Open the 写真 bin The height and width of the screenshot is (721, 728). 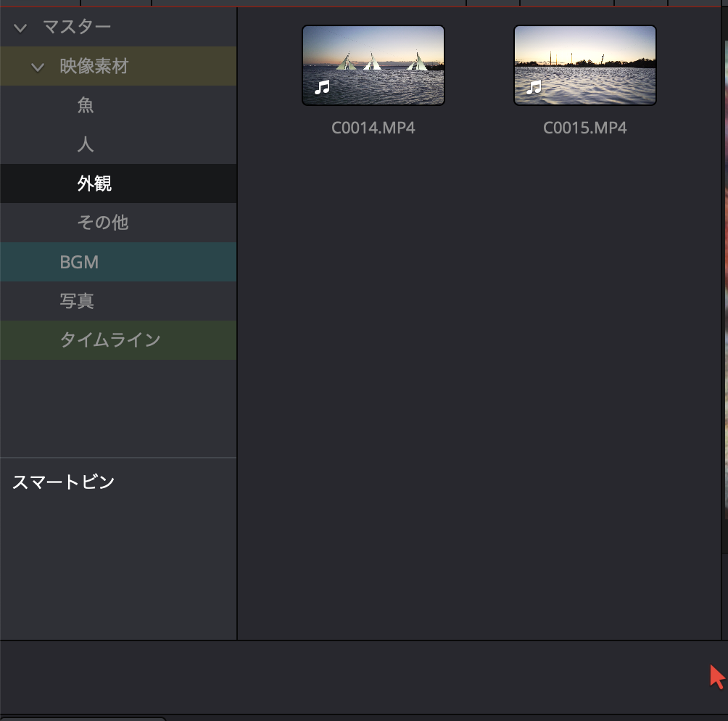77,301
